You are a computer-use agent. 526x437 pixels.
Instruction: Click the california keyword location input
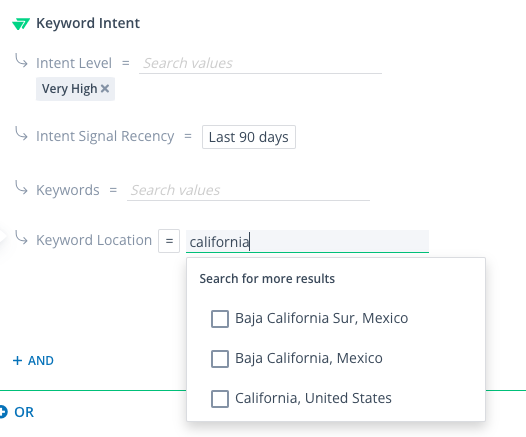point(307,241)
